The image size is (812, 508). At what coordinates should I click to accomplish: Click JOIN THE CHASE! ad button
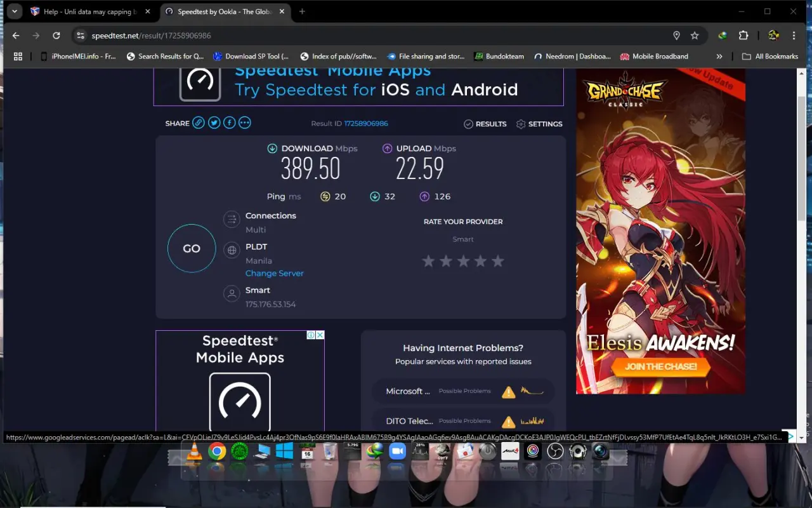[x=660, y=366]
